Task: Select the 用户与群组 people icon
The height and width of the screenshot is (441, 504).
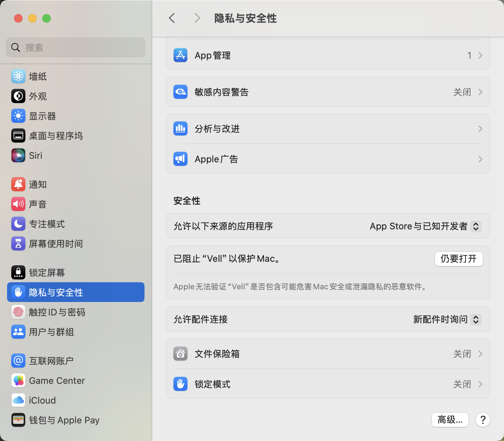Action: 18,332
